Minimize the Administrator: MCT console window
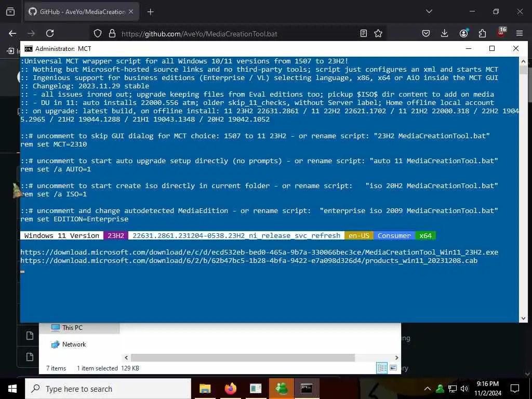532x399 pixels. coord(469,48)
